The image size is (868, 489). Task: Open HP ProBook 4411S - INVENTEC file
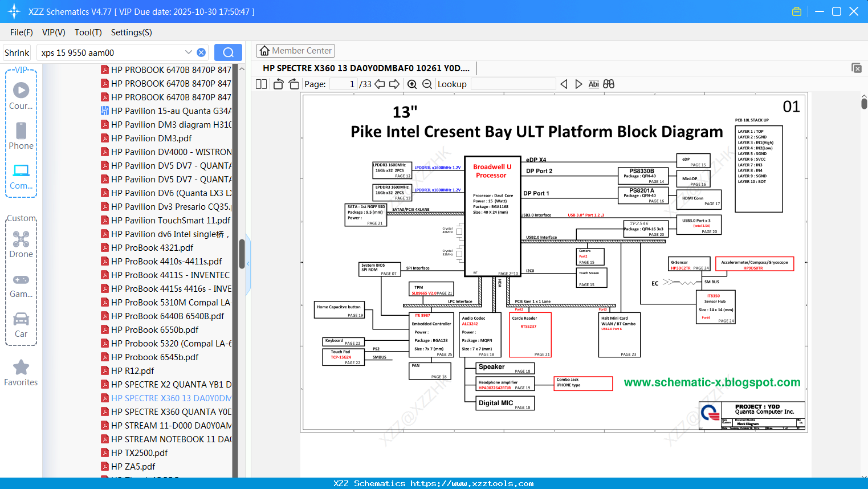[165, 275]
